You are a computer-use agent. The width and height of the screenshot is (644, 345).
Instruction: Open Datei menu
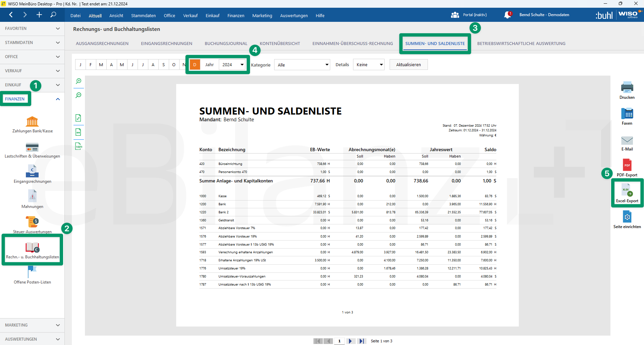(x=76, y=15)
